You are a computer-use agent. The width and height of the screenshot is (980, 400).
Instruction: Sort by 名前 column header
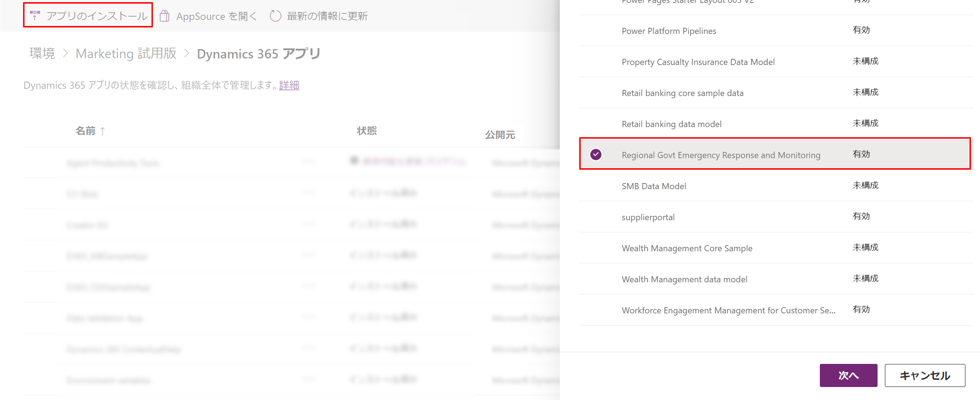[85, 131]
